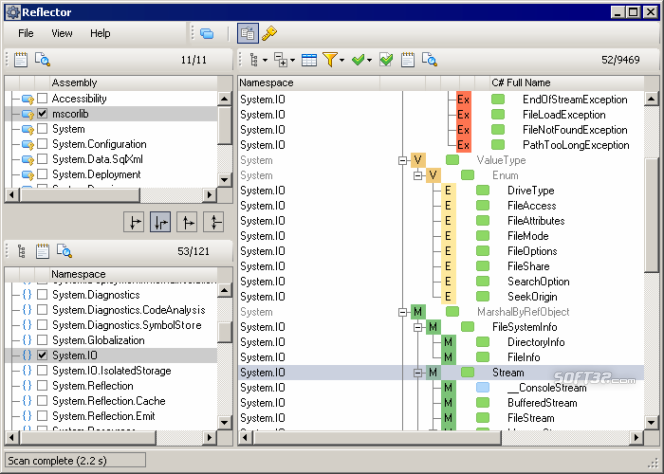Open the View menu
Screen dimensions: 664x474
62,33
